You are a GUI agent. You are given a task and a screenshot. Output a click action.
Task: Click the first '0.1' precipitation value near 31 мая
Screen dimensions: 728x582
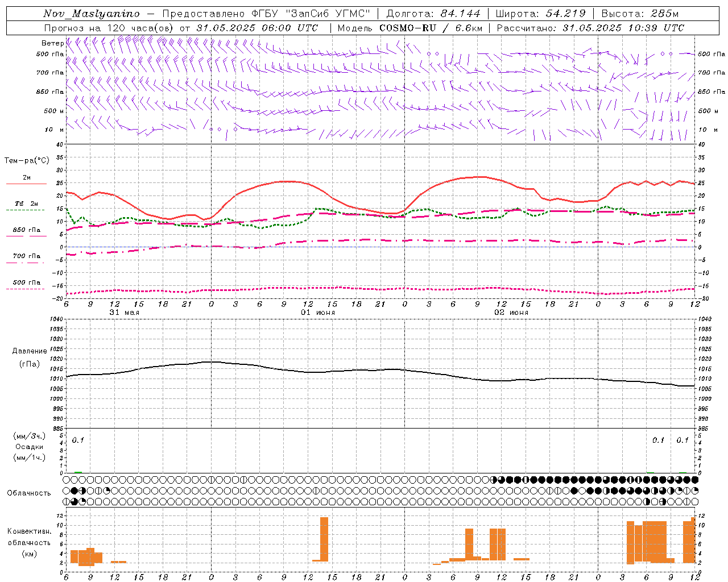pos(78,440)
